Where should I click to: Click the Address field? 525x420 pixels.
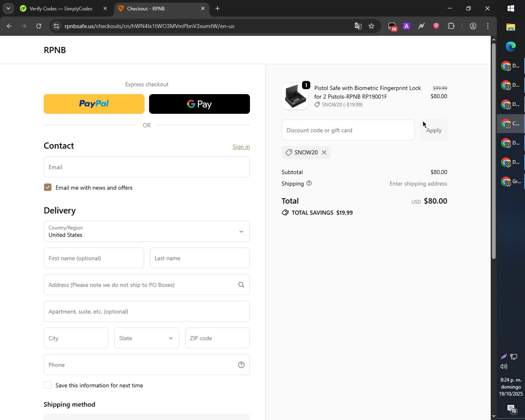pyautogui.click(x=147, y=285)
